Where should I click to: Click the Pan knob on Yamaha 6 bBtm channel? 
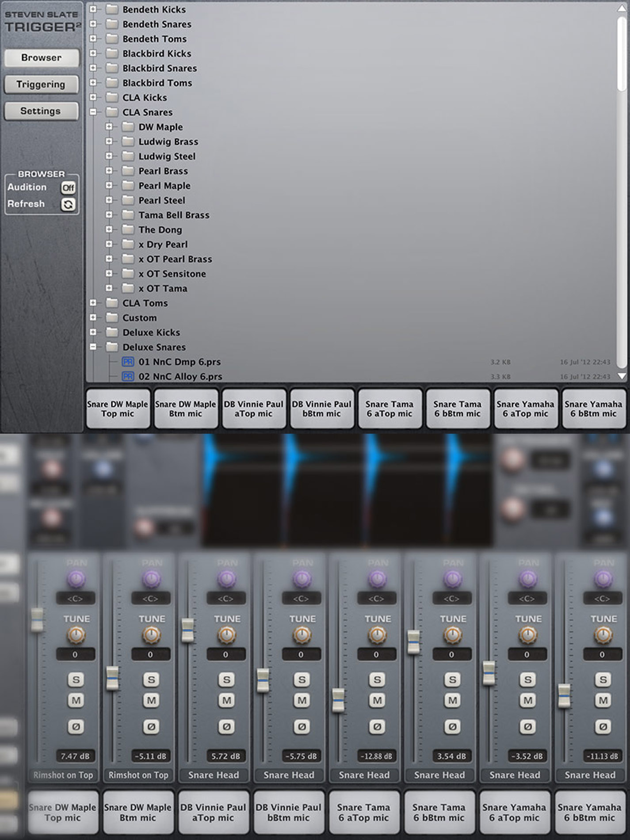[x=603, y=579]
